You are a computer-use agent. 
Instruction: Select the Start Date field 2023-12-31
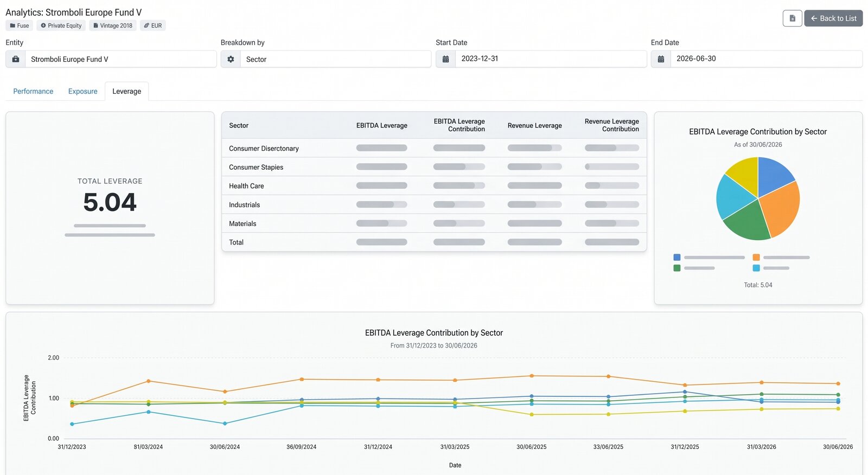[x=551, y=59]
